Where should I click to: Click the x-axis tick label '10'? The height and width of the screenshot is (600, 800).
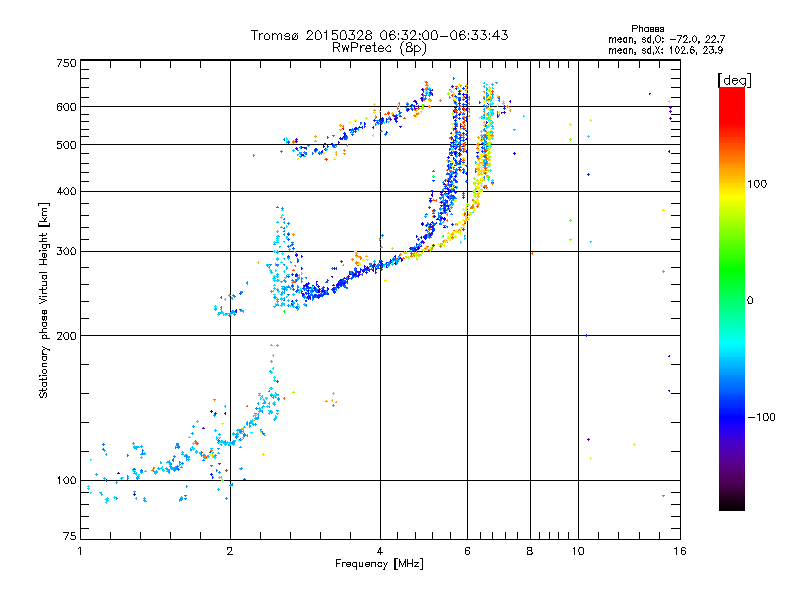coord(578,551)
